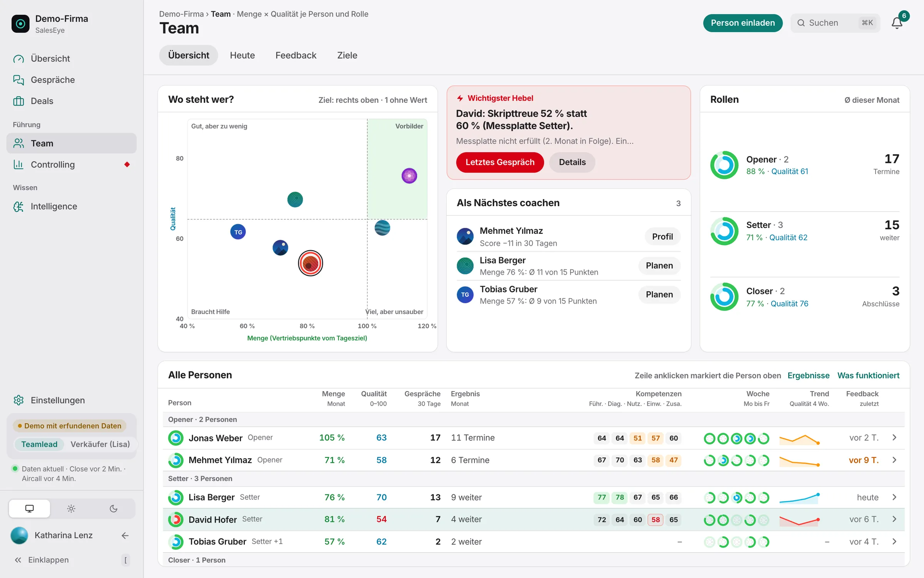Select the red highlighted dot in scatter chart

tap(310, 263)
